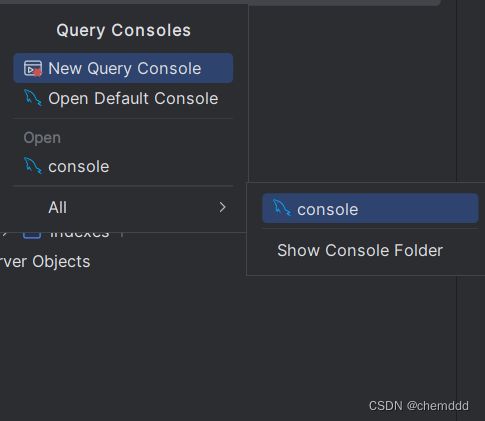Select the Server Objects tree item
This screenshot has height=421, width=485.
tap(45, 262)
